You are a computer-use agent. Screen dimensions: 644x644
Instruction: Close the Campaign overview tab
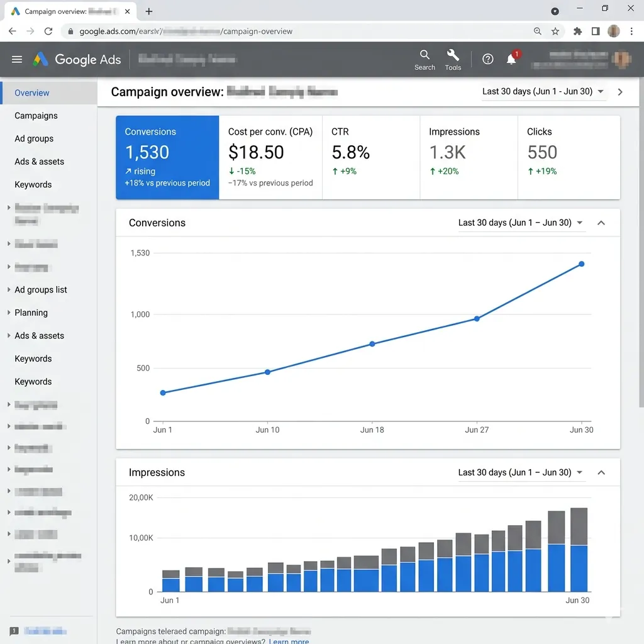click(x=127, y=11)
